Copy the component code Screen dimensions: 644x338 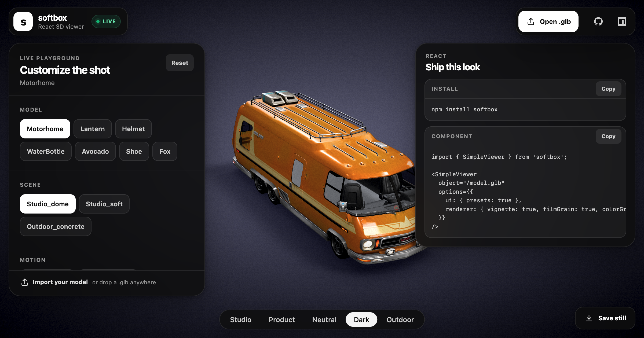608,136
